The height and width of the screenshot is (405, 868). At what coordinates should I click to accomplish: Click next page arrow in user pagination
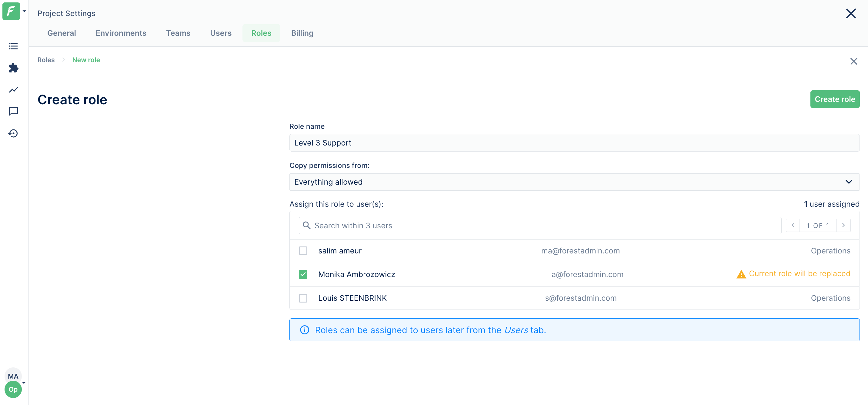click(x=844, y=226)
